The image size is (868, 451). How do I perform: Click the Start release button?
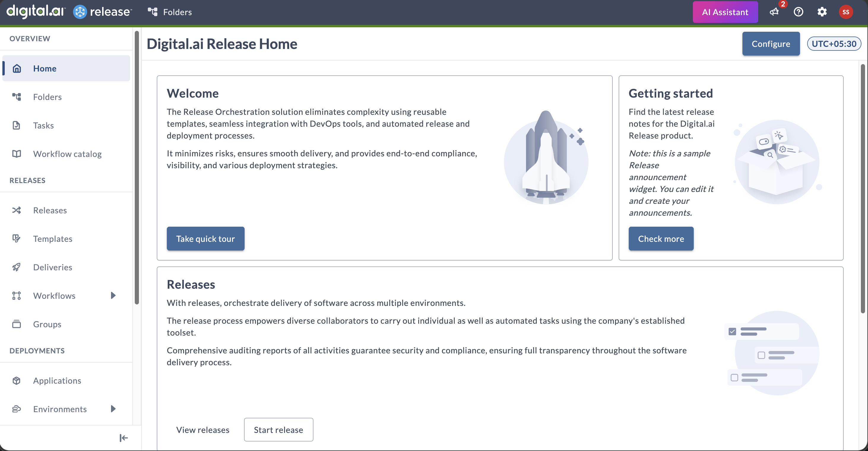279,429
